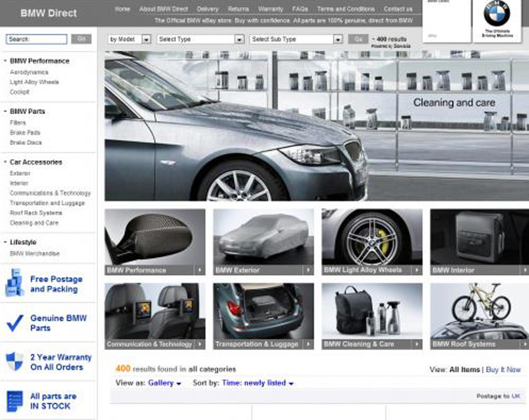This screenshot has width=529, height=420.
Task: Open Brake Pads under BMW Parts
Action: point(25,132)
